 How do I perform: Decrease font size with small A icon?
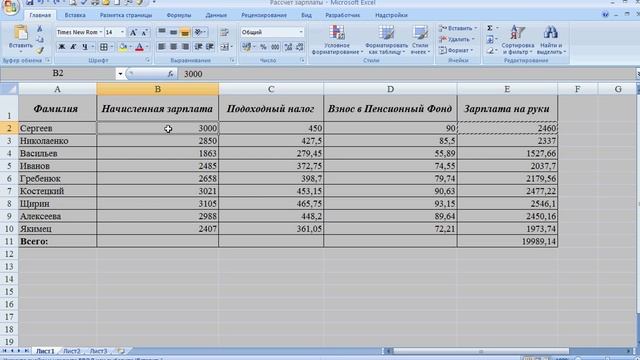(144, 32)
